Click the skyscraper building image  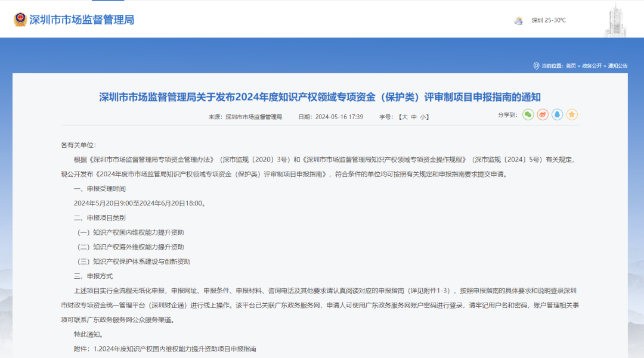click(x=616, y=20)
